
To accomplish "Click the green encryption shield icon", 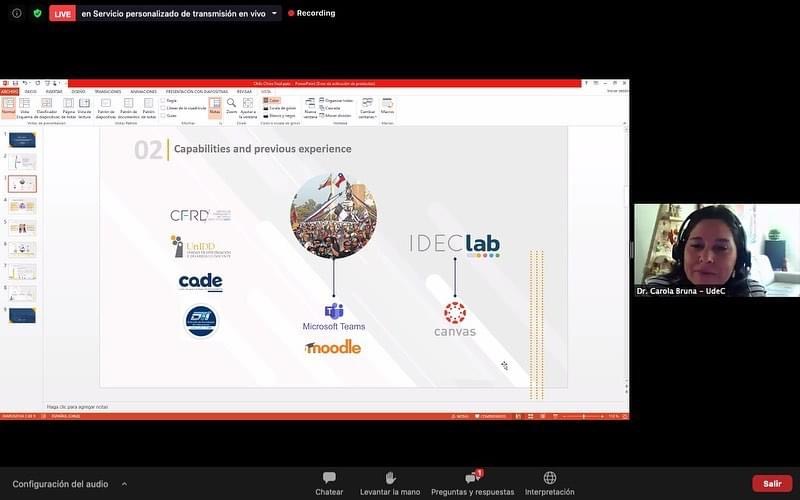I will [x=37, y=13].
